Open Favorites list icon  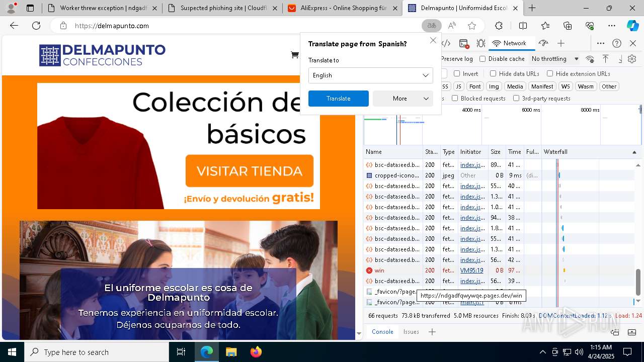pyautogui.click(x=545, y=26)
